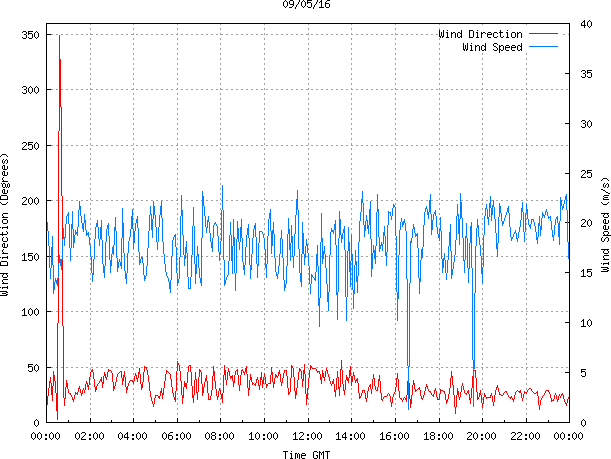This screenshot has height=459, width=611.
Task: Click the 08:00 time label
Action: 219,436
